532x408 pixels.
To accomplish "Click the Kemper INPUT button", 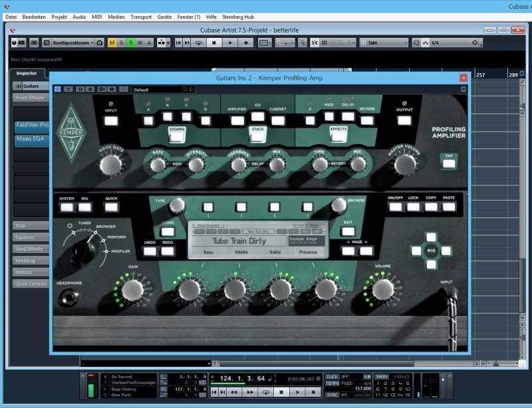I will 111,121.
